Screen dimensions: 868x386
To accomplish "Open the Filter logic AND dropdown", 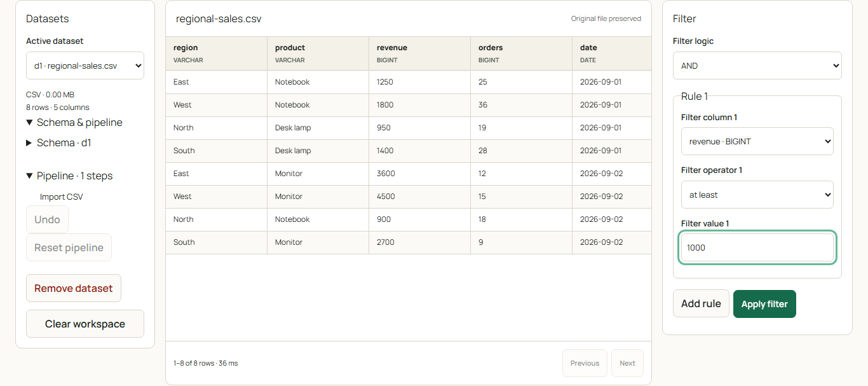I will (757, 65).
